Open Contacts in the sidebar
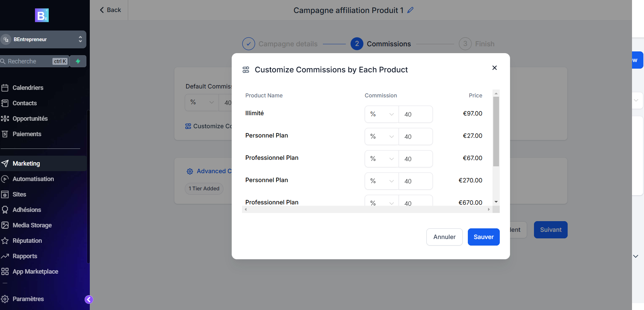 (x=25, y=103)
